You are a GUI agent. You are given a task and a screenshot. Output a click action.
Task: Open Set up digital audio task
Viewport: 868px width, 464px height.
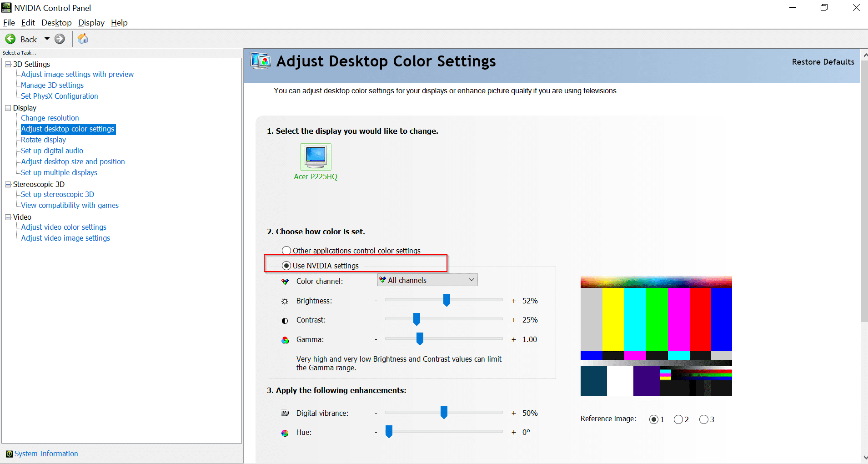pyautogui.click(x=52, y=151)
